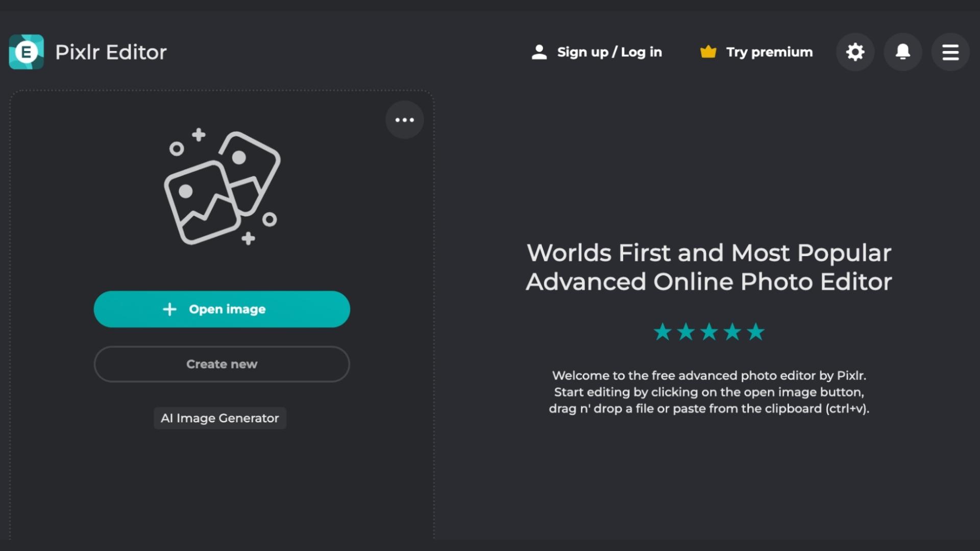Screen dimensions: 980x551
Task: Click the middle third rating star
Action: (x=709, y=332)
